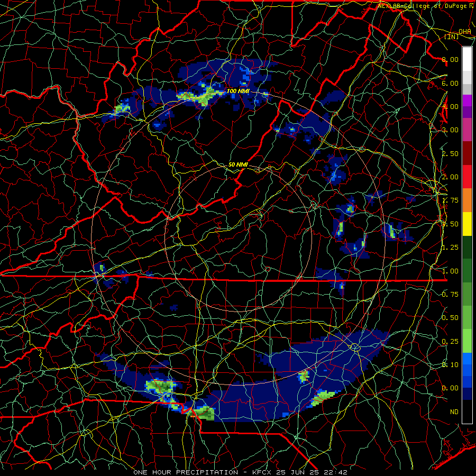Click the ND legend label
This screenshot has height=476, width=476.
click(454, 412)
